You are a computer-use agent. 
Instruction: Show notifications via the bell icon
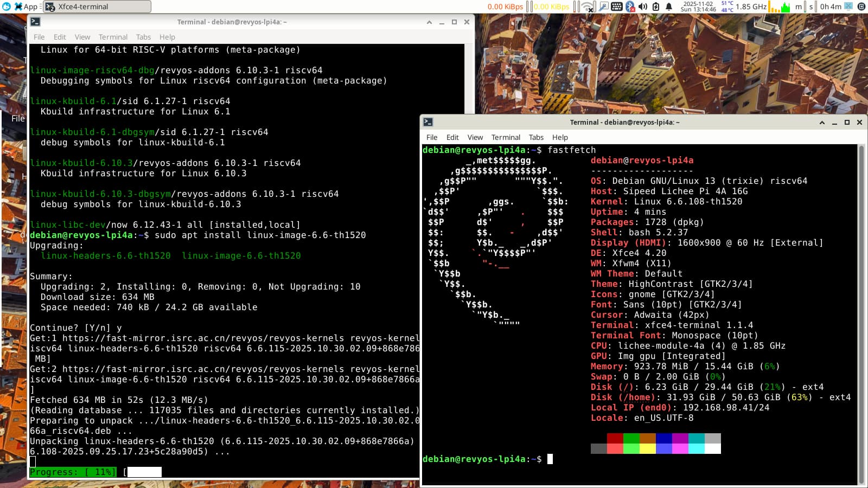[x=669, y=7]
